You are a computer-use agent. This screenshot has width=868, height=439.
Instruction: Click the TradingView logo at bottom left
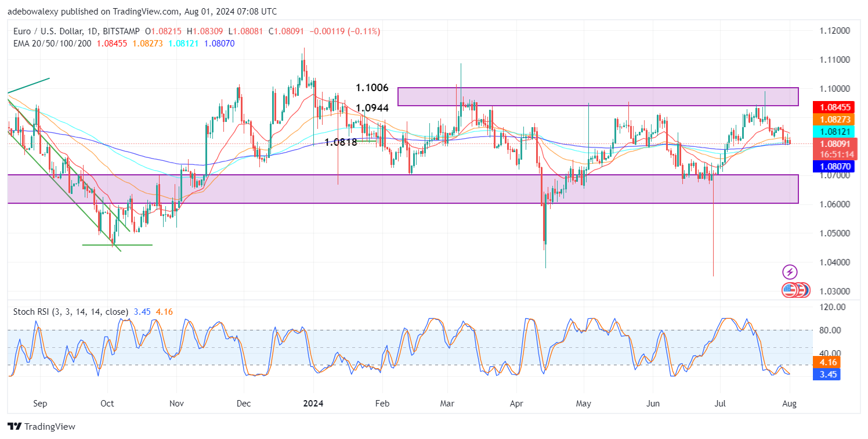point(42,426)
